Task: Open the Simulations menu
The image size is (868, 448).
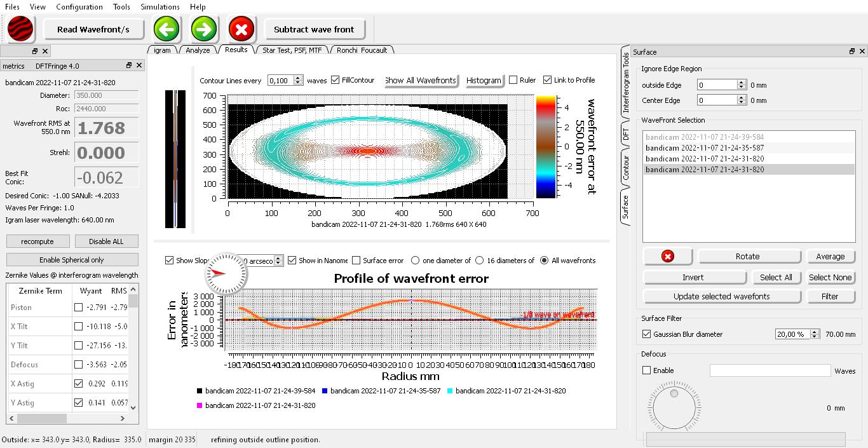Action: coord(159,7)
